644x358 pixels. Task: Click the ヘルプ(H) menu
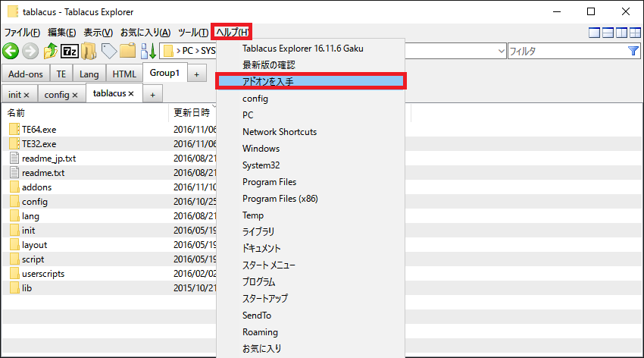click(x=232, y=32)
